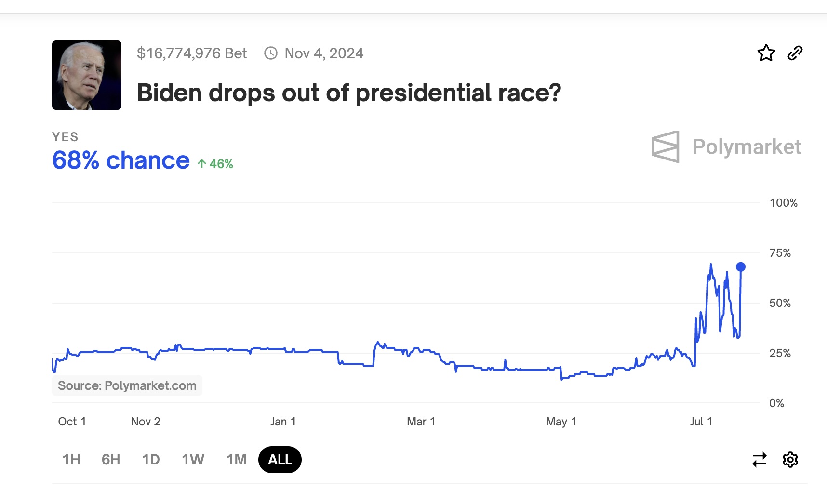
Task: Click the swap arrows icon below chart
Action: tap(759, 460)
